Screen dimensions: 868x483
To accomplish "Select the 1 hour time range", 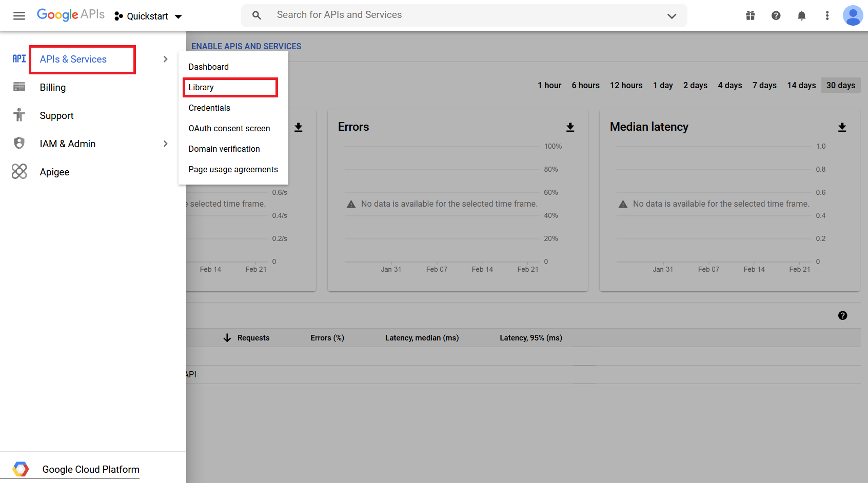I will pos(549,86).
